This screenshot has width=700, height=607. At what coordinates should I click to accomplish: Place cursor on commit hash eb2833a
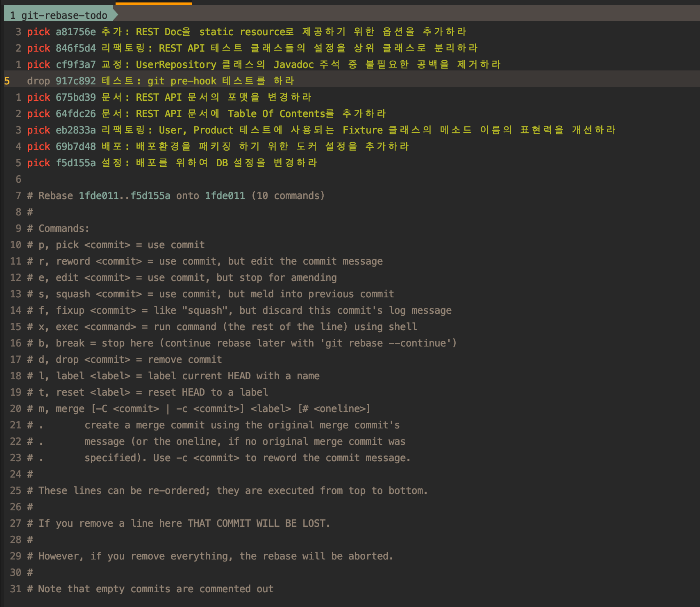tap(76, 130)
